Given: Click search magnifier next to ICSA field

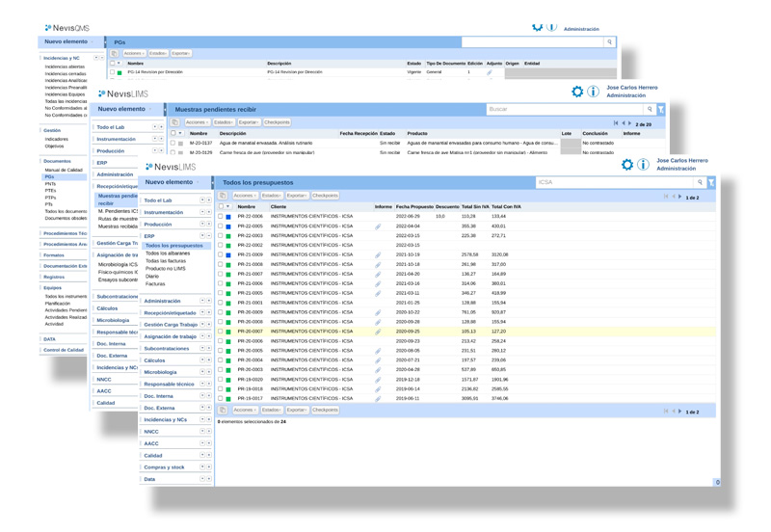Looking at the screenshot, I should tap(700, 182).
